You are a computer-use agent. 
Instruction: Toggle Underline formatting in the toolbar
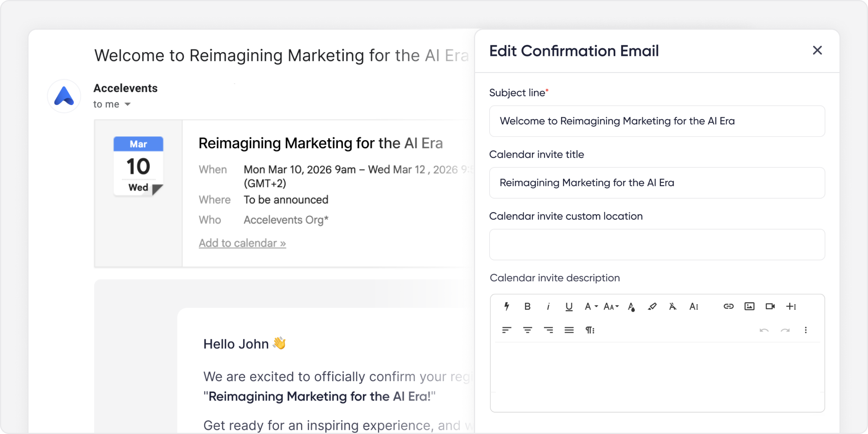[569, 306]
